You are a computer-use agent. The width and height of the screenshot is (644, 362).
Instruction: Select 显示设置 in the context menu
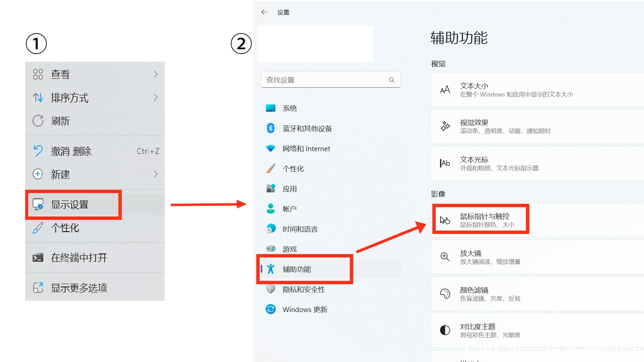(x=70, y=204)
